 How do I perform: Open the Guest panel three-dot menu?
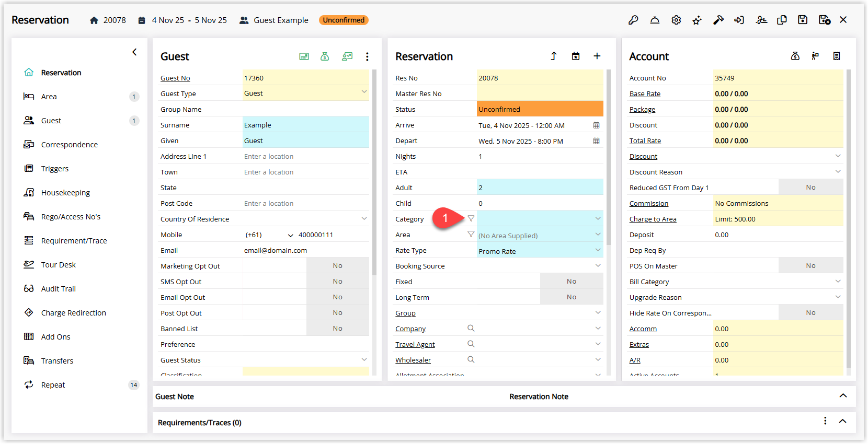point(367,56)
